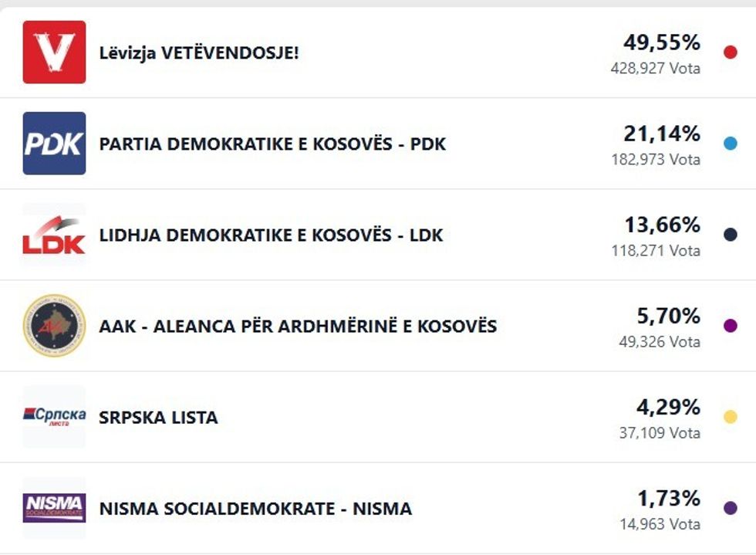
Task: Open AAK - ALEANCA PËR ARDHMËRINË E KOSOVËS
Action: click(298, 327)
